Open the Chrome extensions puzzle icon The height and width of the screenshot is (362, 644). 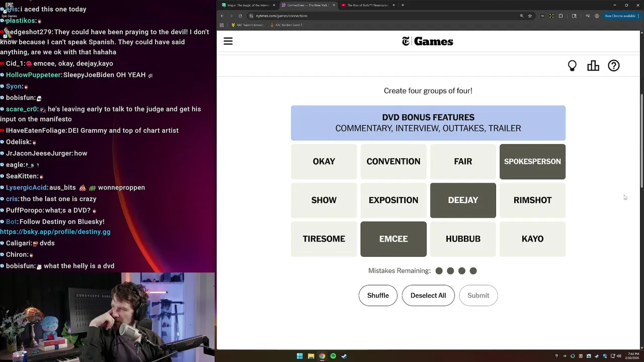click(x=560, y=16)
